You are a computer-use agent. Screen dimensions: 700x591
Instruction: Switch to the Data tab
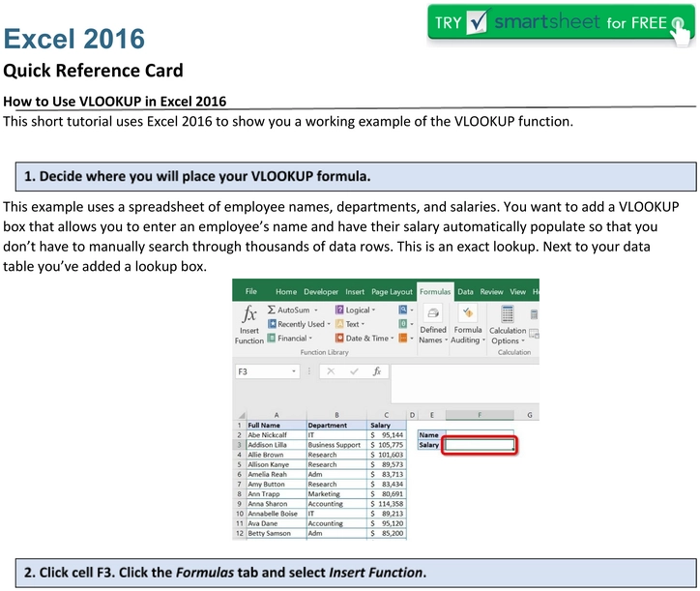(465, 292)
